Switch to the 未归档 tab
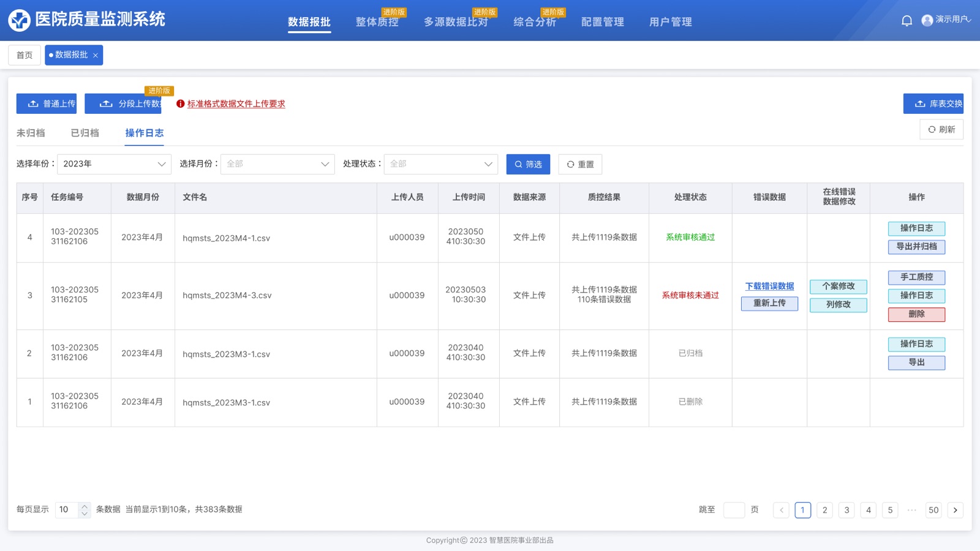The image size is (980, 551). click(31, 133)
